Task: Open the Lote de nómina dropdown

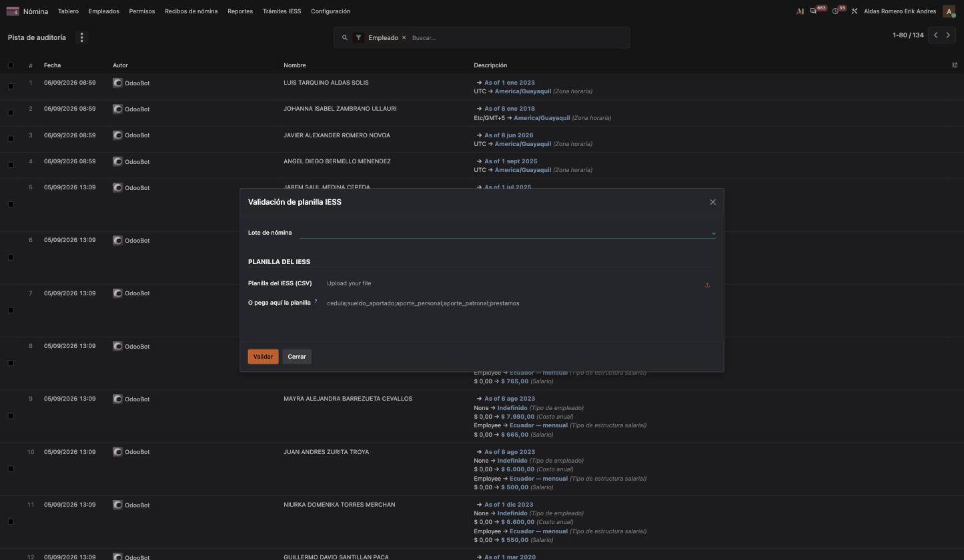Action: (508, 233)
